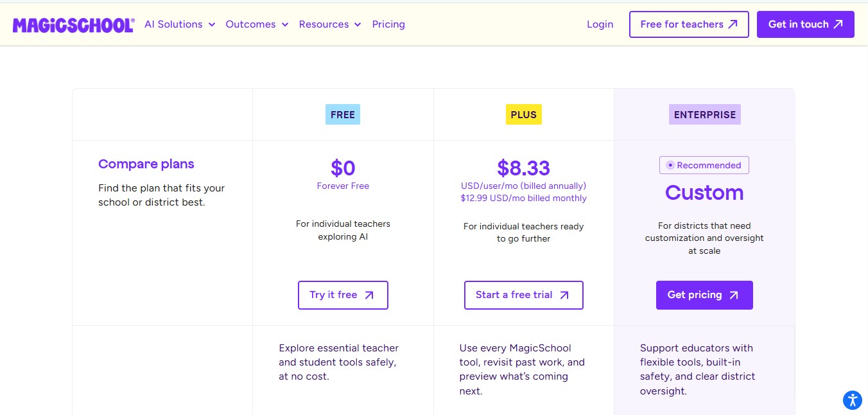Select the PLUS plan badge
This screenshot has width=868, height=415.
click(523, 114)
